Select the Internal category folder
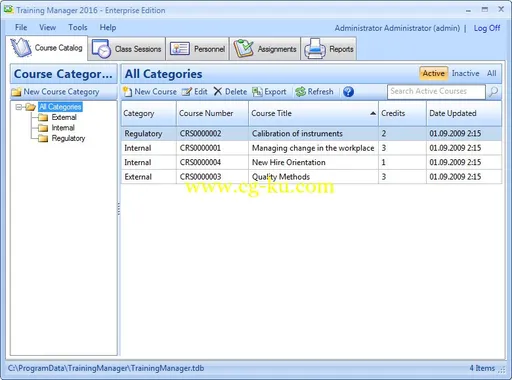This screenshot has width=512, height=380. 63,128
